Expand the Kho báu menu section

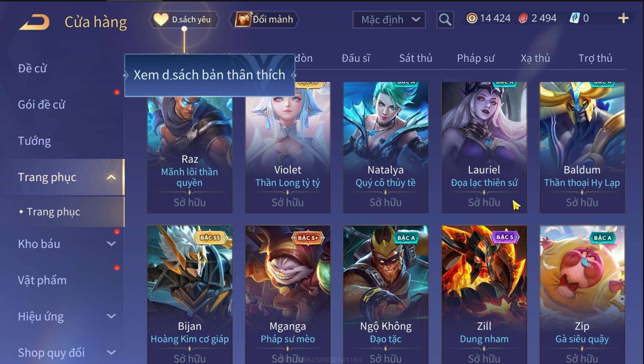pos(111,244)
